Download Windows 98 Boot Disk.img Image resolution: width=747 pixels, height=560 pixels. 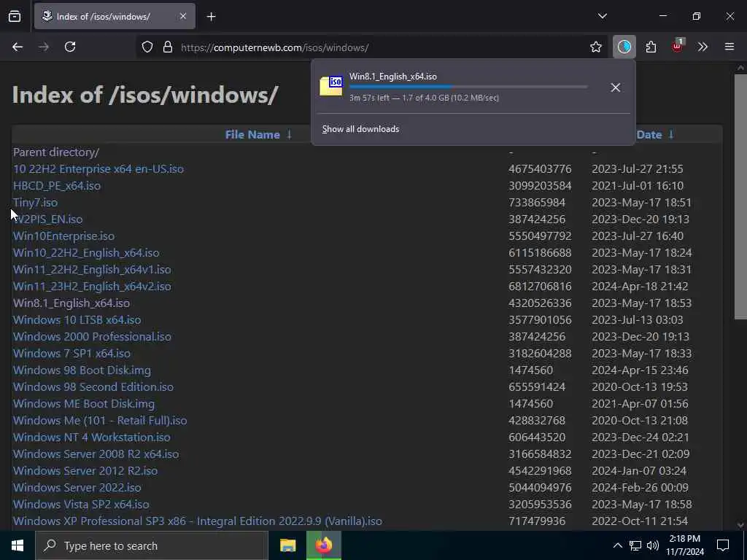coord(82,370)
